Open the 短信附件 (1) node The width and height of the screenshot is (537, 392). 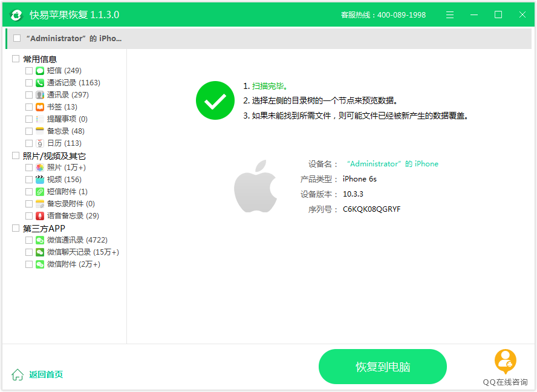(x=67, y=192)
